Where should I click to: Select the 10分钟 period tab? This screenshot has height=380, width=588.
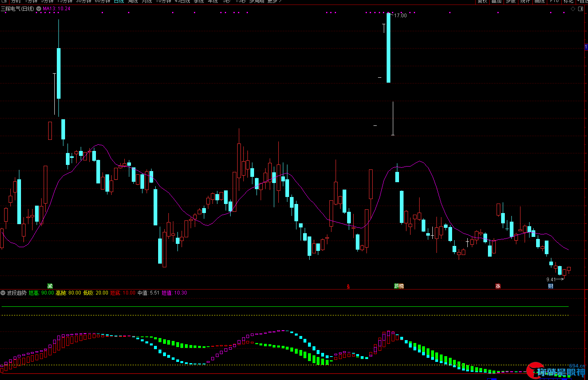pyautogui.click(x=163, y=1)
